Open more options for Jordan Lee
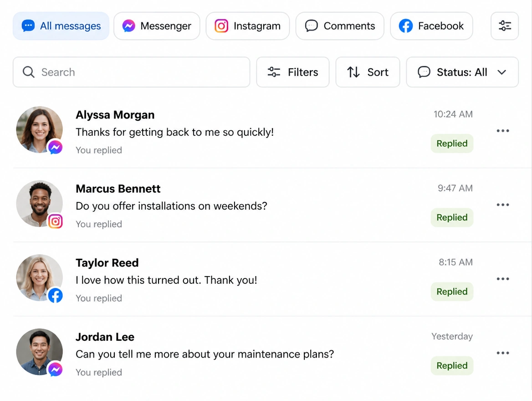Screen dimensions: 532x401 click(503, 353)
